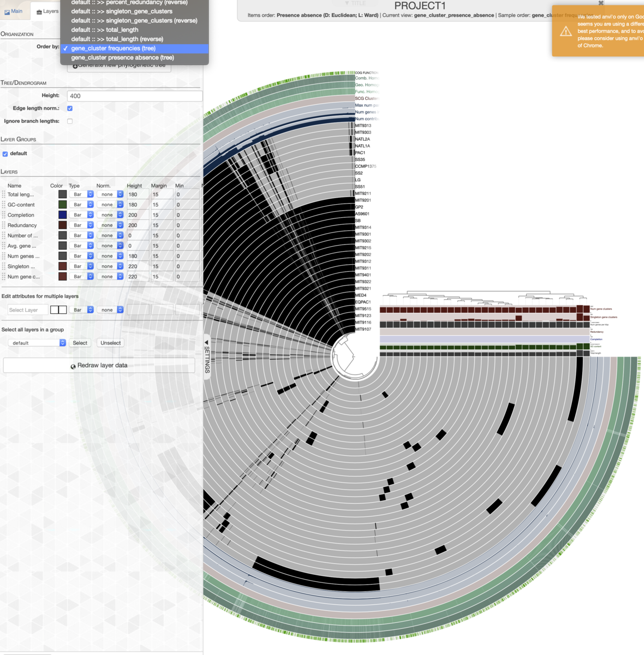The image size is (644, 655).
Task: Click the MIT9313 genome label
Action: coord(363,126)
